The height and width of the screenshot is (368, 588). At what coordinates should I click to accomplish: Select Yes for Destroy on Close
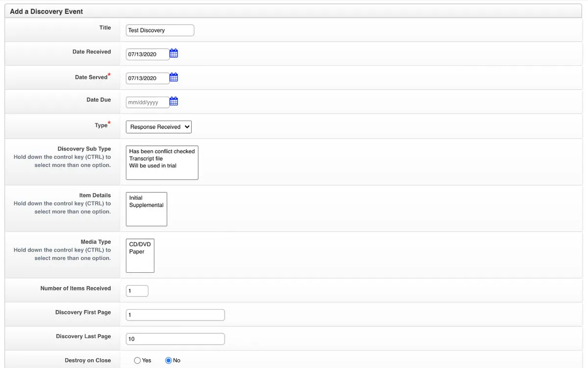click(137, 360)
